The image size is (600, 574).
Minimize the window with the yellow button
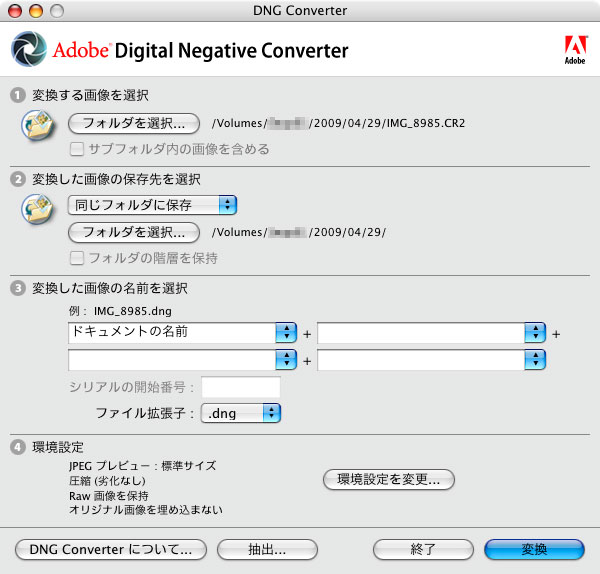pos(36,11)
